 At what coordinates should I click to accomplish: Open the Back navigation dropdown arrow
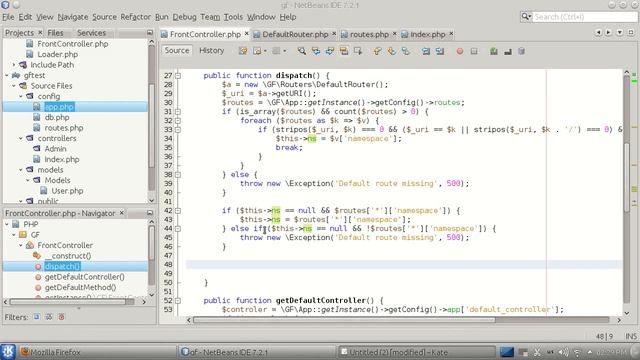tap(265, 51)
